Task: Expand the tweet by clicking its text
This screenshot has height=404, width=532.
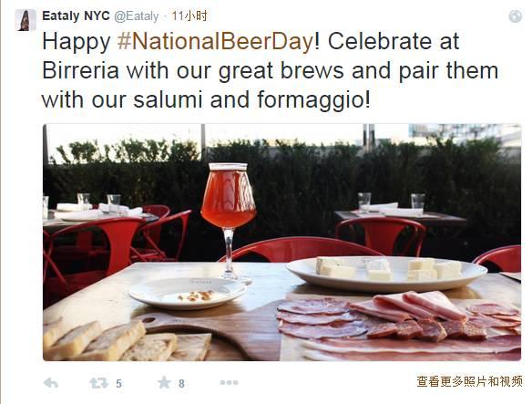Action: click(270, 70)
